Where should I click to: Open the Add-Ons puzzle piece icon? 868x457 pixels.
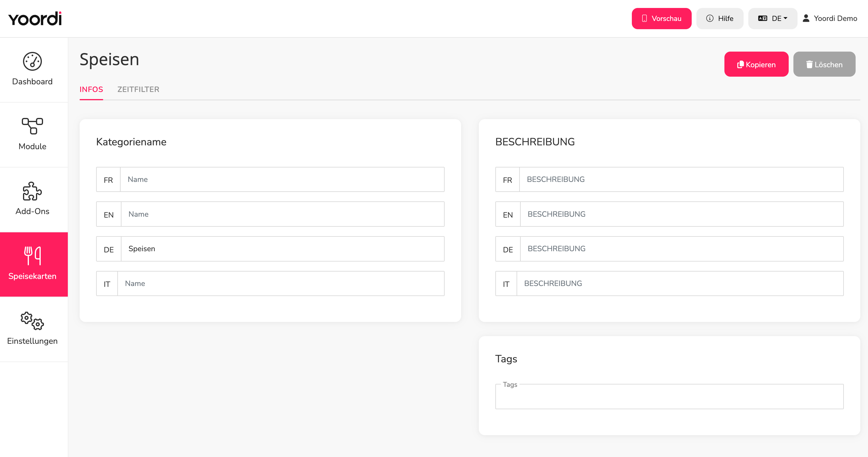pyautogui.click(x=32, y=191)
